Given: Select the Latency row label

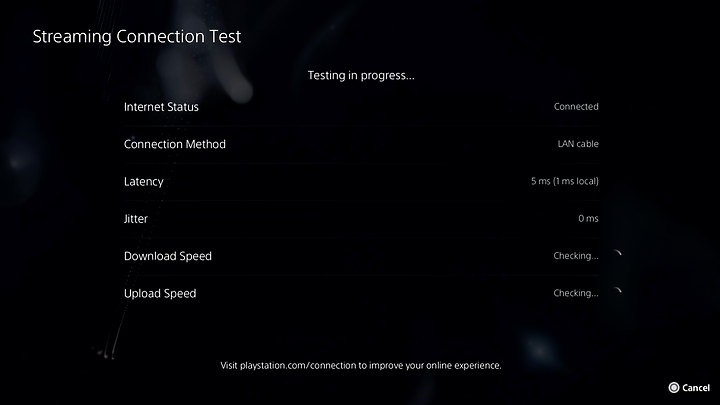Looking at the screenshot, I should coord(144,182).
